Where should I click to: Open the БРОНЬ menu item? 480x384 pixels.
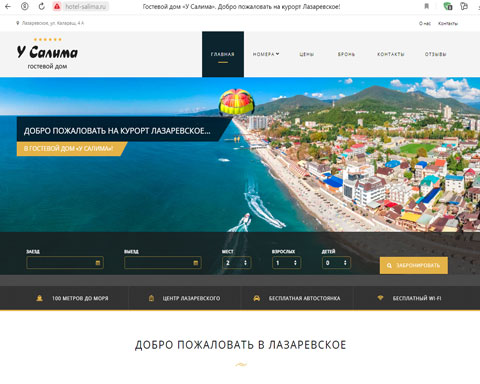pos(346,54)
